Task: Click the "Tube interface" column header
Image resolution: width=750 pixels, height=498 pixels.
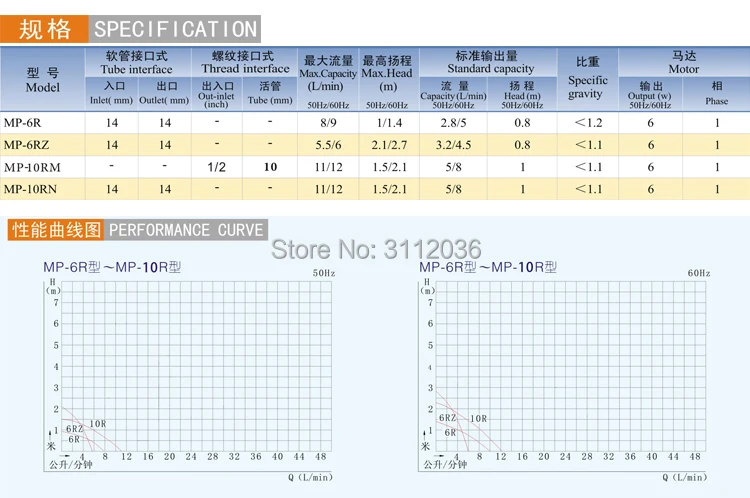Action: tap(136, 63)
